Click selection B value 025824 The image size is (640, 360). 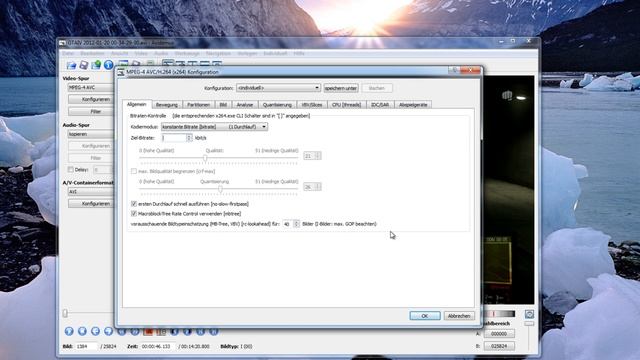coord(499,346)
